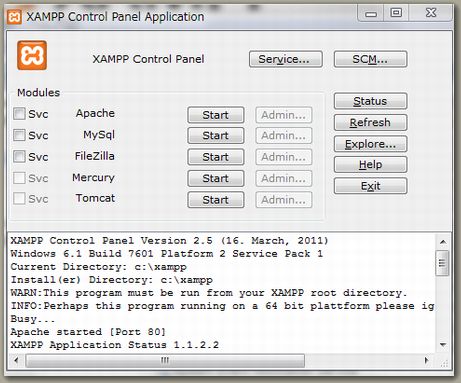This screenshot has width=461, height=383.
Task: Click the XAMPP logo in the panel
Action: (32, 55)
